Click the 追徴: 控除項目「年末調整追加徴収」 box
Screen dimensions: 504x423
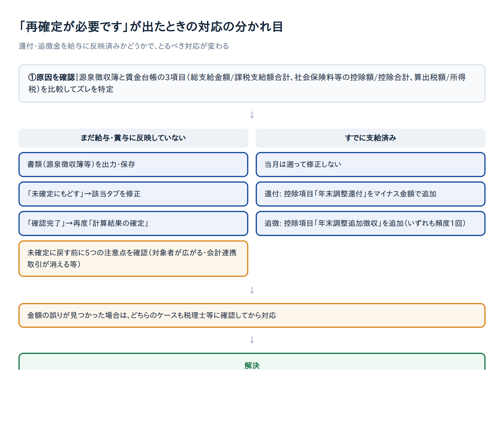click(371, 223)
